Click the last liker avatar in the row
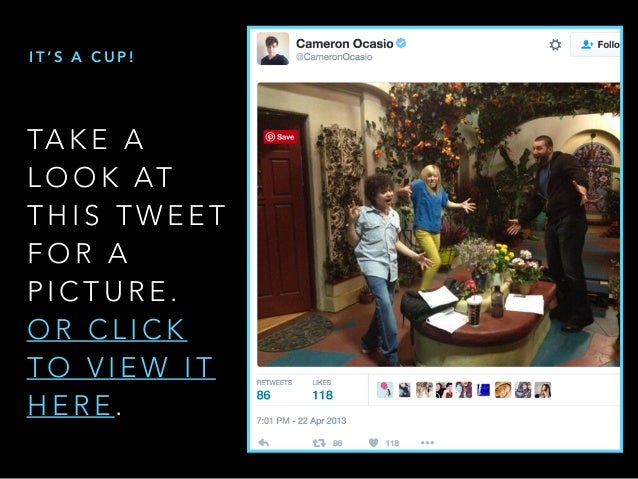638x479 pixels. pyautogui.click(x=543, y=390)
